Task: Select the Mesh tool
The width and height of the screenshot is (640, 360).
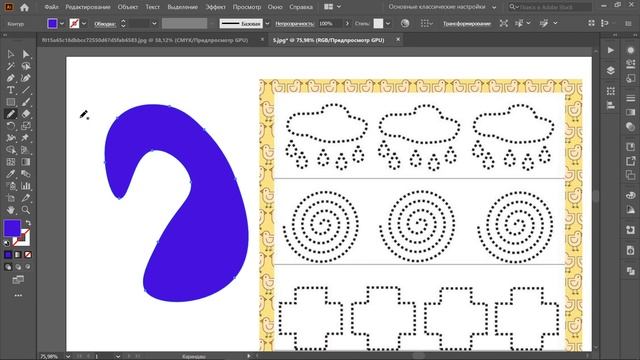Action: [11, 162]
